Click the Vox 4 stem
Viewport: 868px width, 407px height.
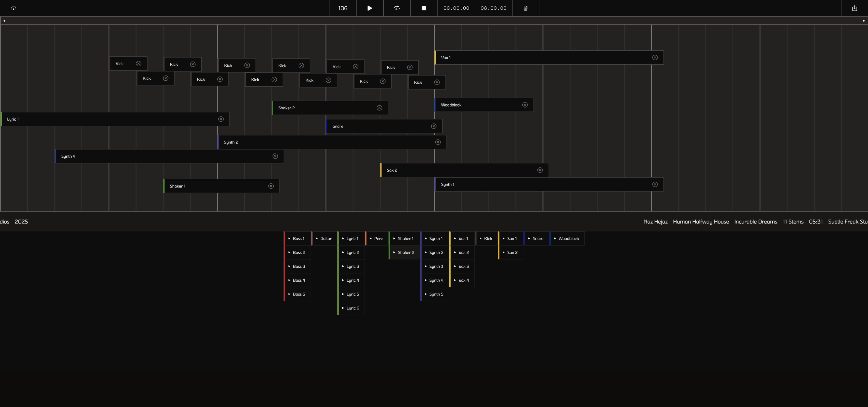coord(463,280)
